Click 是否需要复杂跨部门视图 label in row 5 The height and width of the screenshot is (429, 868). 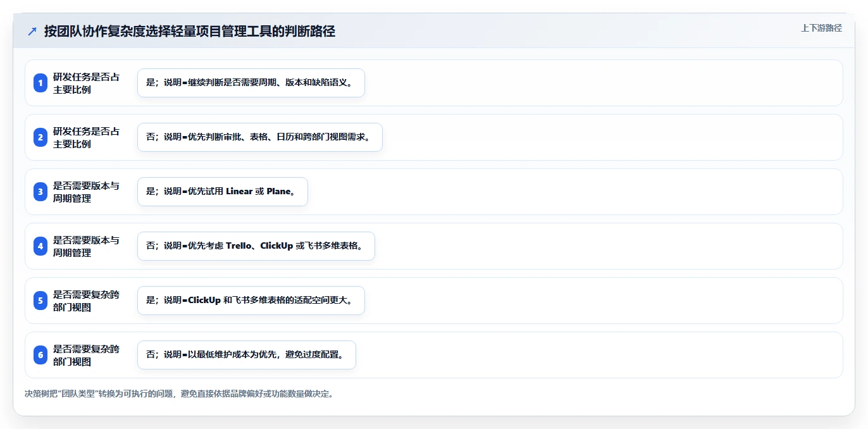(86, 301)
